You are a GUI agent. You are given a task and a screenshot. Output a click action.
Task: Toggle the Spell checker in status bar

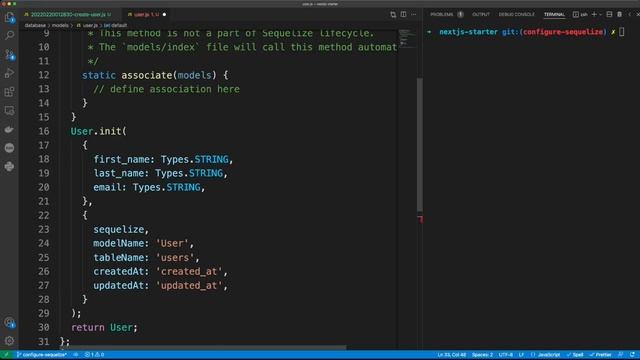tap(575, 355)
